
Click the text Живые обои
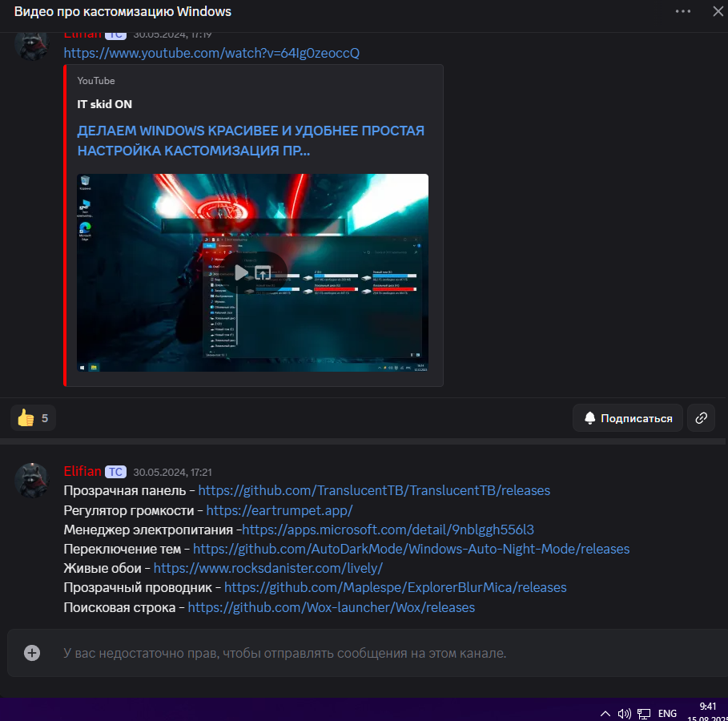[103, 568]
